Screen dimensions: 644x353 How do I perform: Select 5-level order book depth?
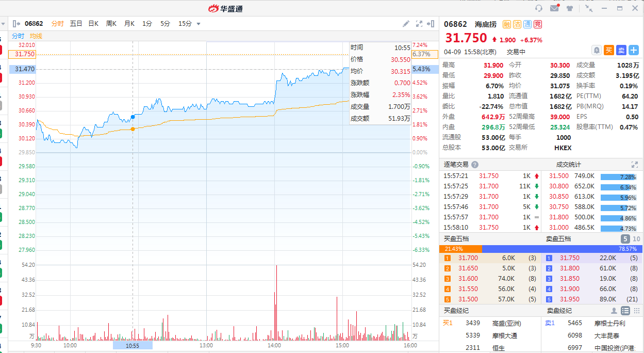click(x=625, y=239)
